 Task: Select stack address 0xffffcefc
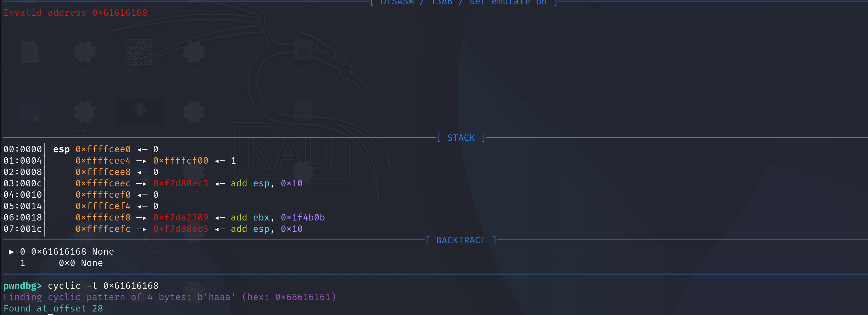103,229
